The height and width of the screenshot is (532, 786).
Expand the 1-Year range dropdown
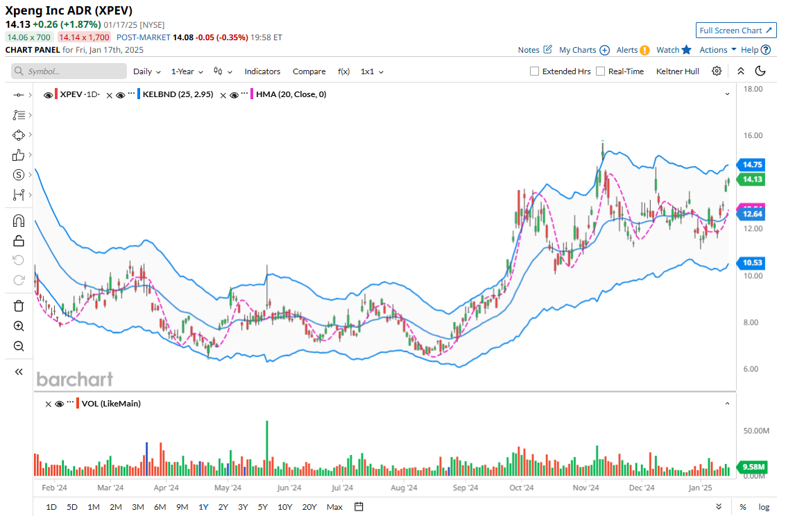[x=187, y=71]
